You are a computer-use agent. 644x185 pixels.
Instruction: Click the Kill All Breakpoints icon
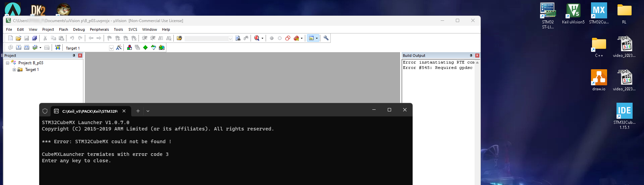pyautogui.click(x=297, y=38)
